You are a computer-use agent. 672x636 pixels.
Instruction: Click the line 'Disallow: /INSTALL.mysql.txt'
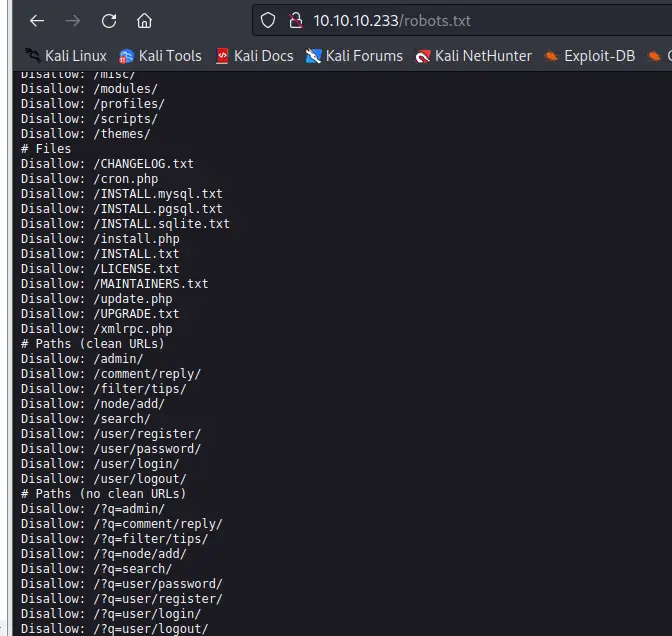click(x=122, y=194)
